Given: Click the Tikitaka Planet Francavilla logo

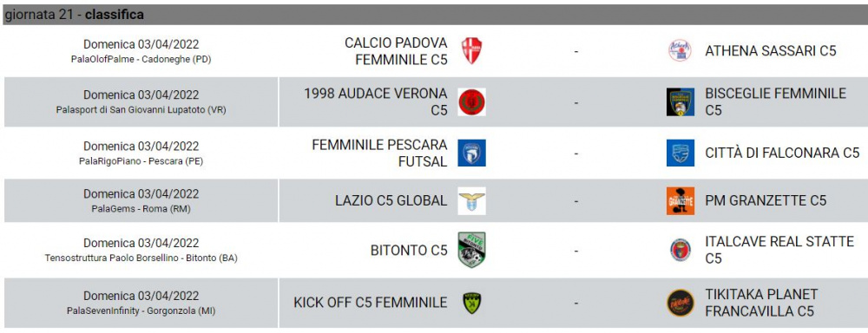Looking at the screenshot, I should [681, 303].
